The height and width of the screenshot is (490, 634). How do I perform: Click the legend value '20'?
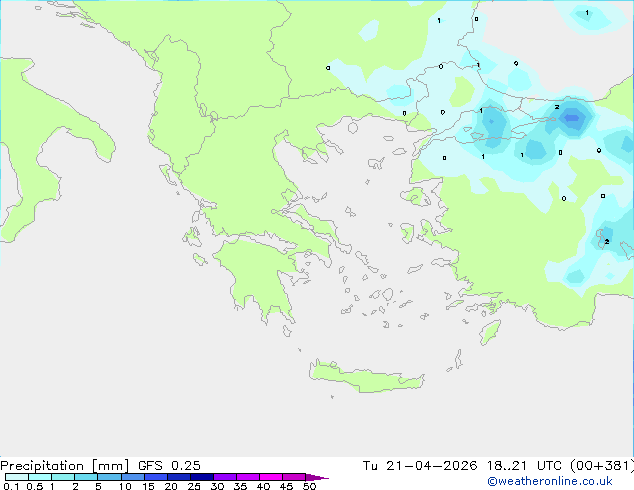171,486
